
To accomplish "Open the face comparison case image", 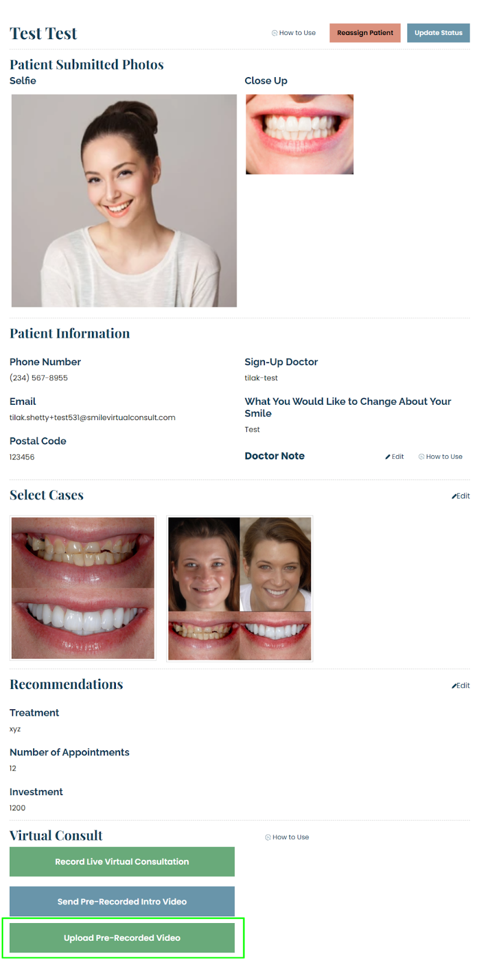I will 240,588.
